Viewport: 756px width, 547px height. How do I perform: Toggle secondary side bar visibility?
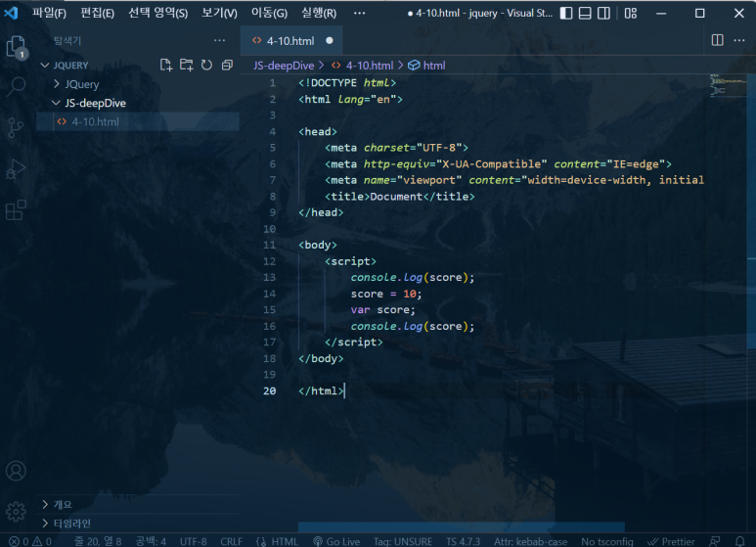click(603, 13)
